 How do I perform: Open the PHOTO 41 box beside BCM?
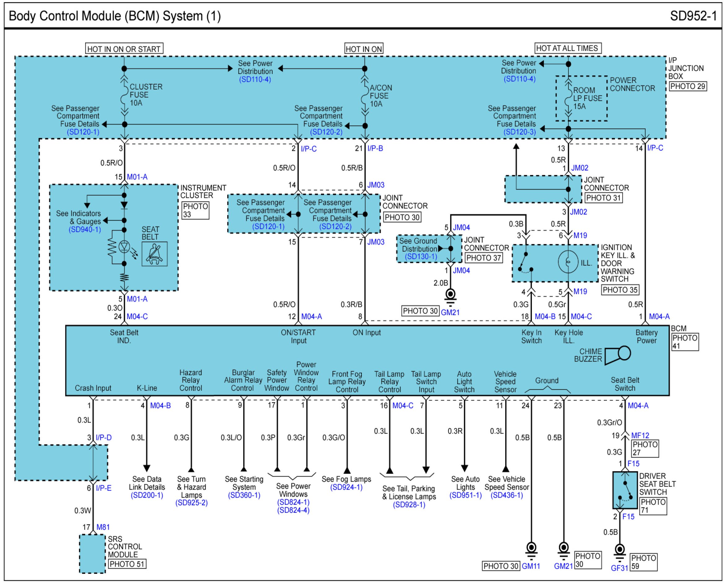[685, 342]
